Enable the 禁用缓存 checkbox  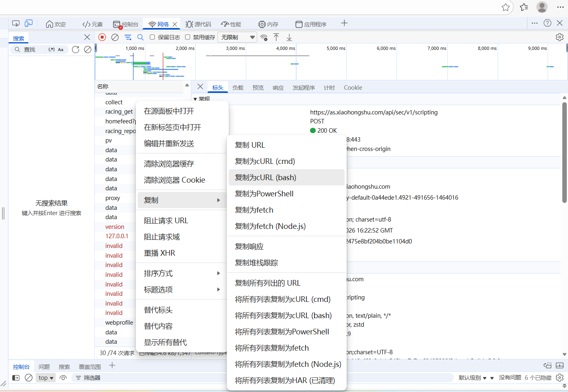(x=188, y=37)
